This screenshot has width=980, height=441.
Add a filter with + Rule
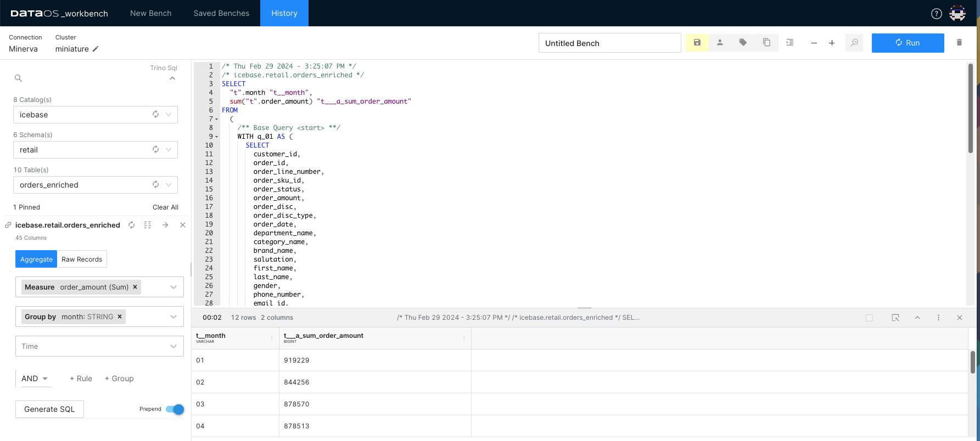(81, 378)
